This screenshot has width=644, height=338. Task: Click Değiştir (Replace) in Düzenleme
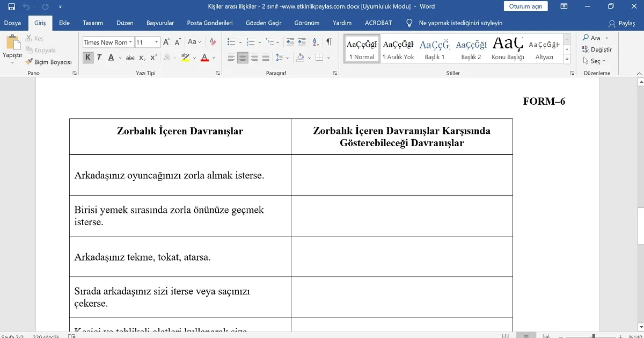pyautogui.click(x=597, y=49)
